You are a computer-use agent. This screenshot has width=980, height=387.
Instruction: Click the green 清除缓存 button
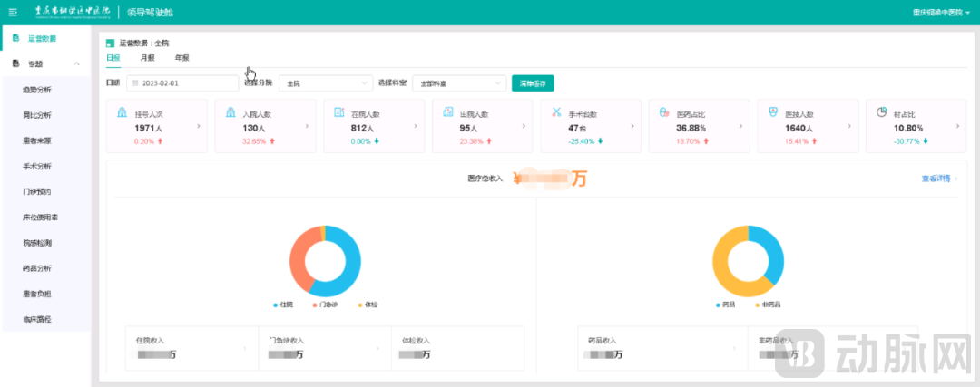[x=533, y=83]
